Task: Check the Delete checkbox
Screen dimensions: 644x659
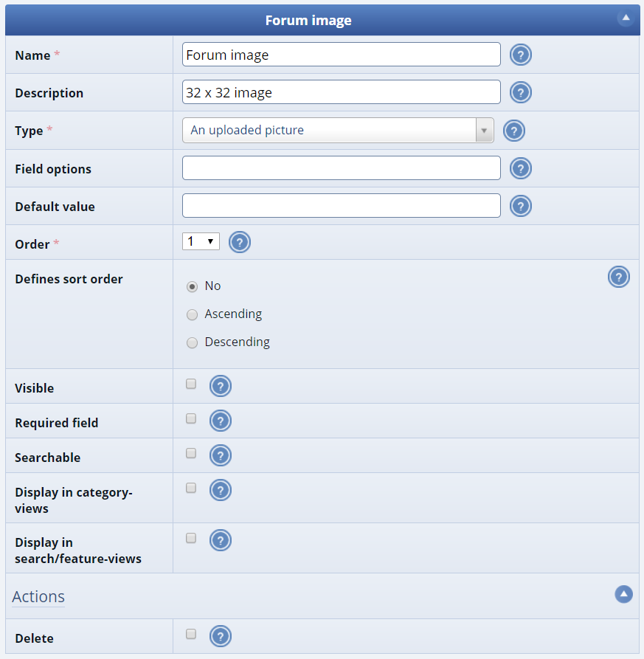Action: (x=191, y=634)
